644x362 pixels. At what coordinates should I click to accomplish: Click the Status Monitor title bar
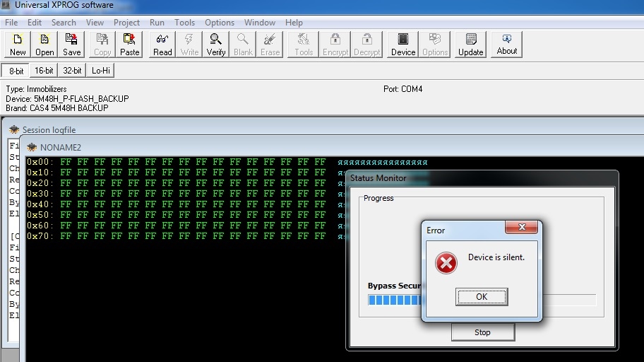click(x=482, y=178)
